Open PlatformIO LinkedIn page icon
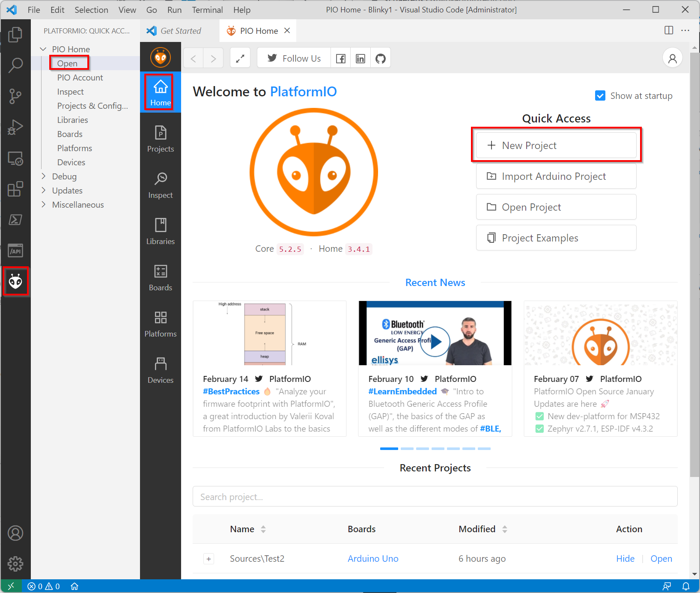 [x=360, y=58]
